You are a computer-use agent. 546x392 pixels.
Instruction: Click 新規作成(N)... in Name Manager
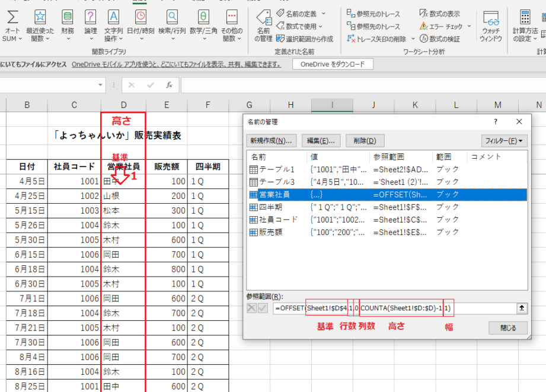[x=272, y=141]
